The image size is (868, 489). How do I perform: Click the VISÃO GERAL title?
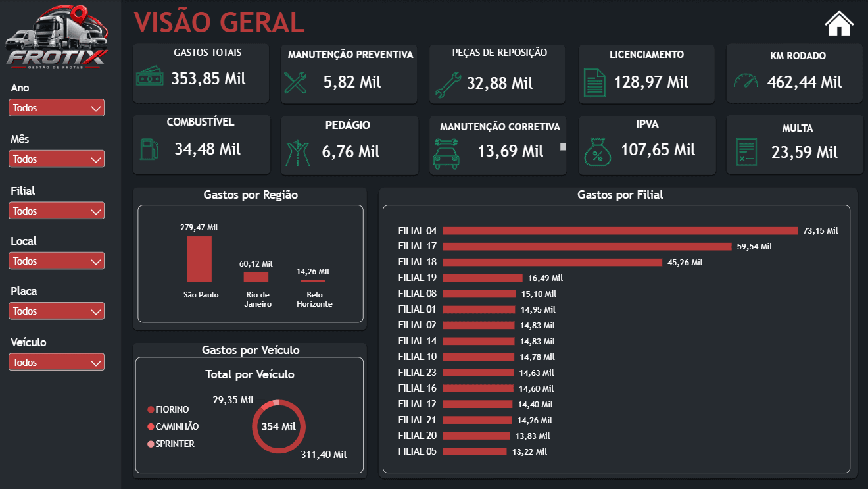click(220, 22)
